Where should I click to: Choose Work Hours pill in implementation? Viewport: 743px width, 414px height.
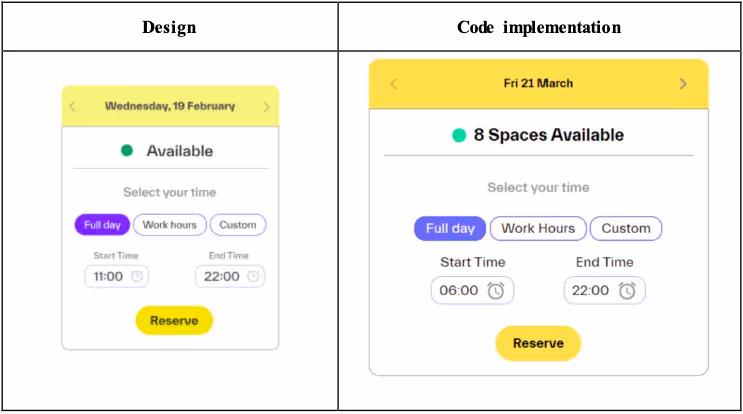coord(538,228)
